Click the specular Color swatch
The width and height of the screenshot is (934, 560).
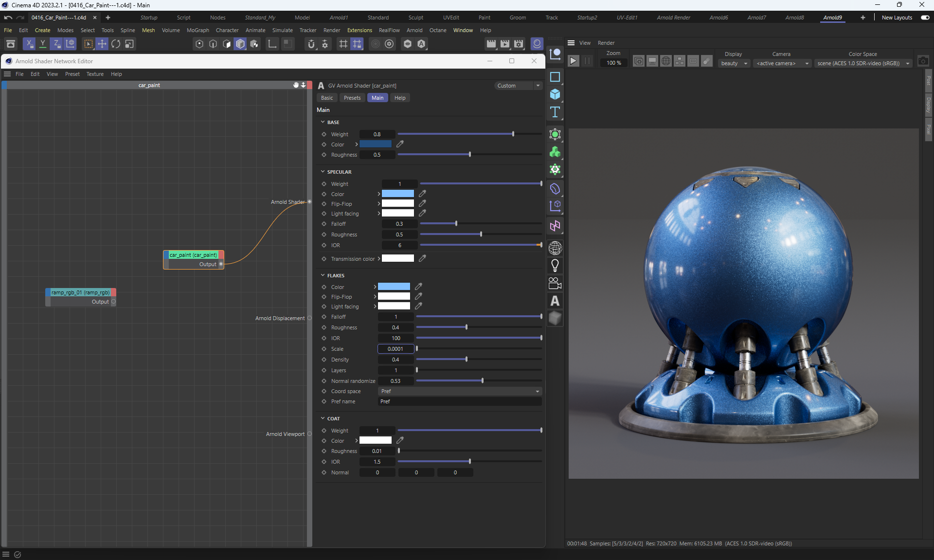(397, 194)
